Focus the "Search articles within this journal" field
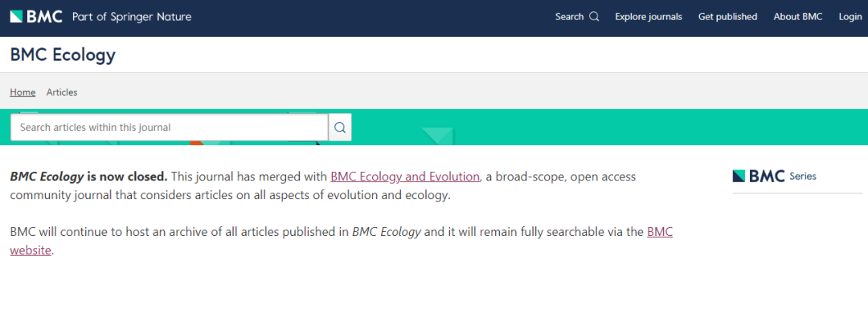The width and height of the screenshot is (868, 313). [170, 127]
